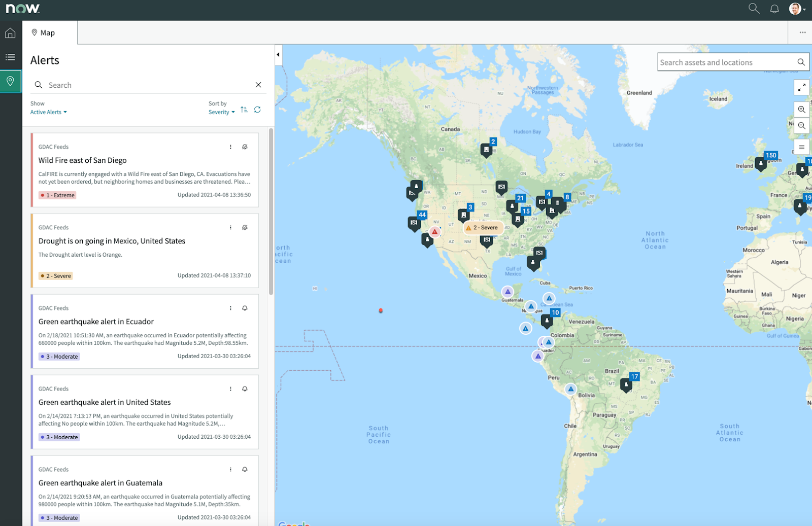This screenshot has height=526, width=812.
Task: Open Wild Fire alert options menu
Action: (x=230, y=147)
